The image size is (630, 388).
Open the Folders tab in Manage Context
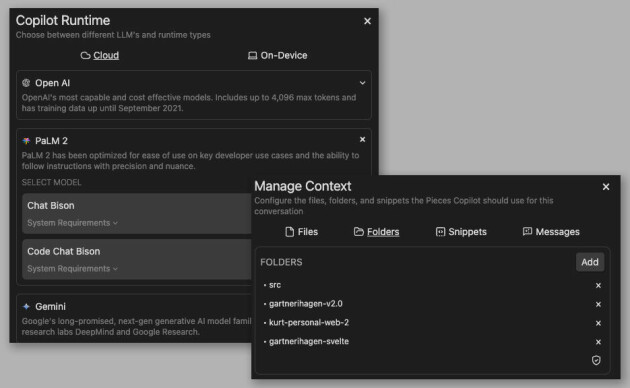(376, 232)
